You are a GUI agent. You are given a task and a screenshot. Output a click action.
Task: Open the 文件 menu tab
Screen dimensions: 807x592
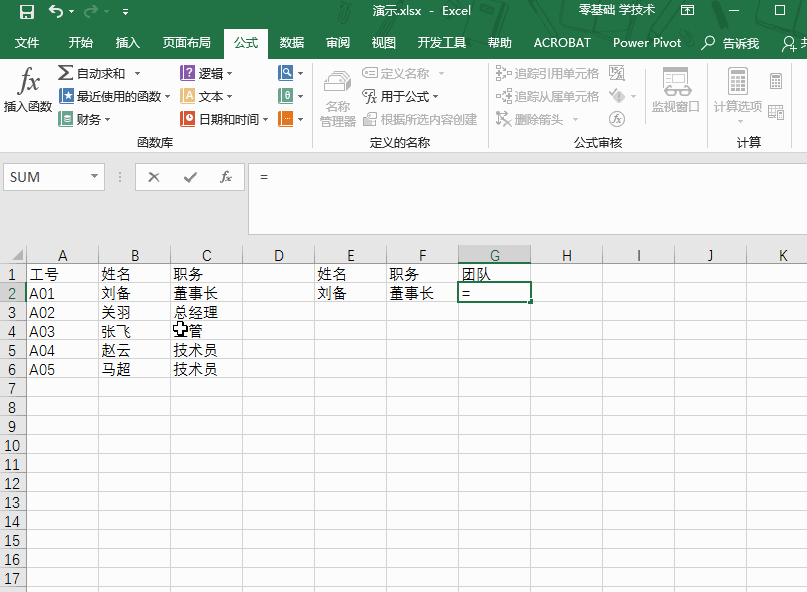point(27,43)
